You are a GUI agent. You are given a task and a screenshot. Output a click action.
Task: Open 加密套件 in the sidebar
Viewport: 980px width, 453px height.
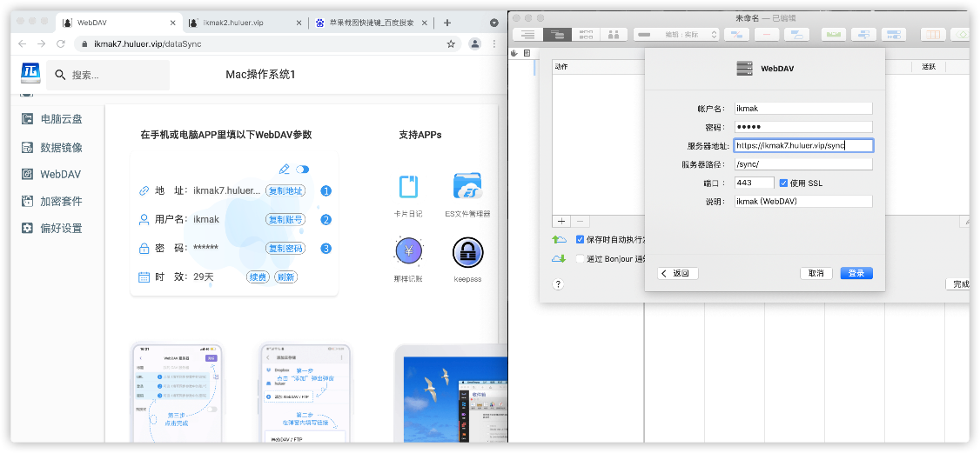(x=52, y=202)
